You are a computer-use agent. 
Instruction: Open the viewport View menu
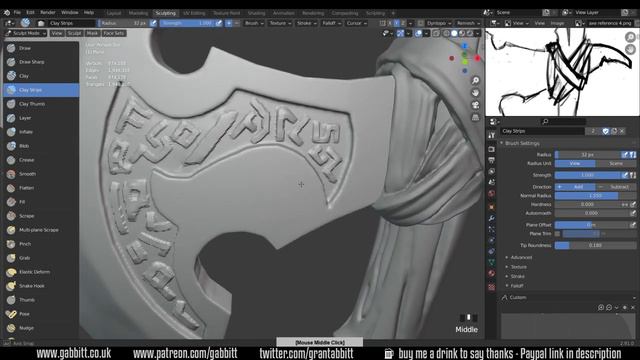pos(57,33)
